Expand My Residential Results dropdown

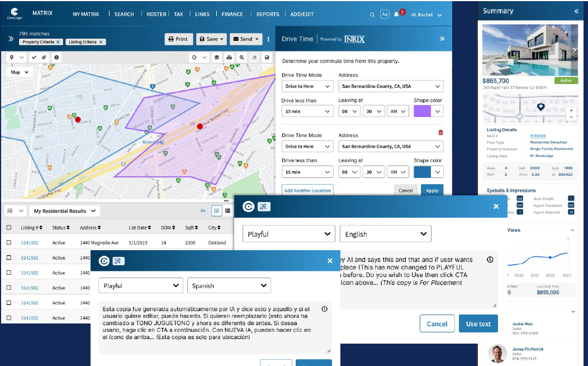click(x=64, y=211)
